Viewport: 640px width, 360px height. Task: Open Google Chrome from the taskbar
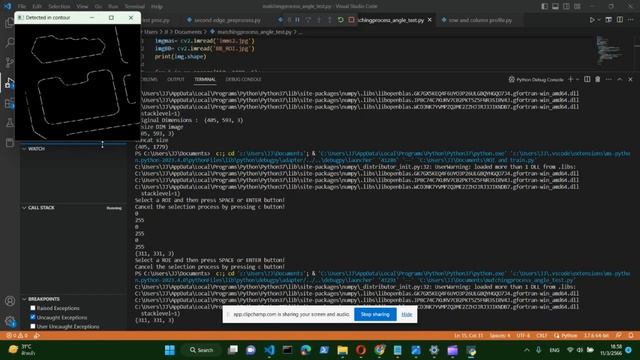click(379, 350)
